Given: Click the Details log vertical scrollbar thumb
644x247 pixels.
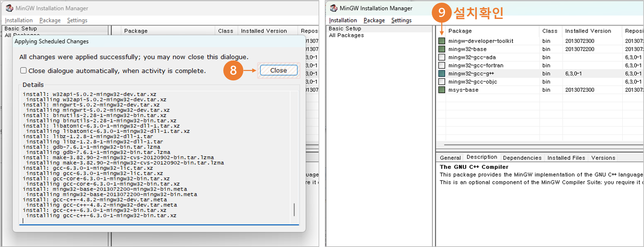Looking at the screenshot, I should click(294, 209).
